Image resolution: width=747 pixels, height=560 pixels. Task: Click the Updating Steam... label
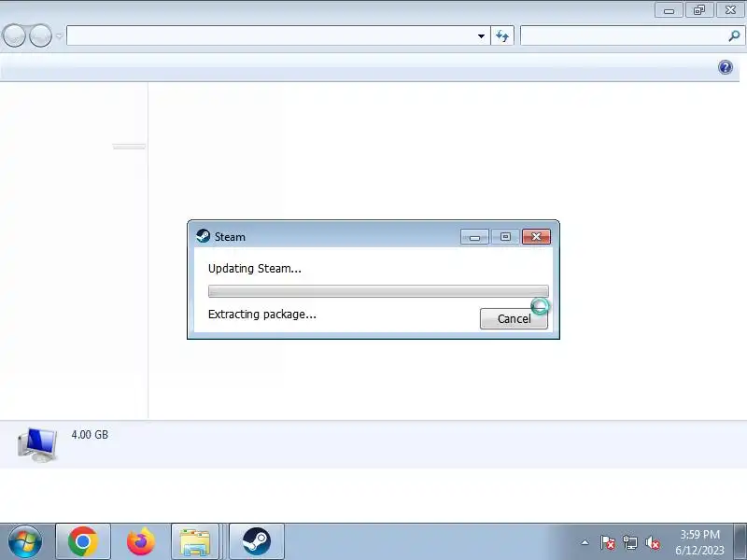pos(254,269)
